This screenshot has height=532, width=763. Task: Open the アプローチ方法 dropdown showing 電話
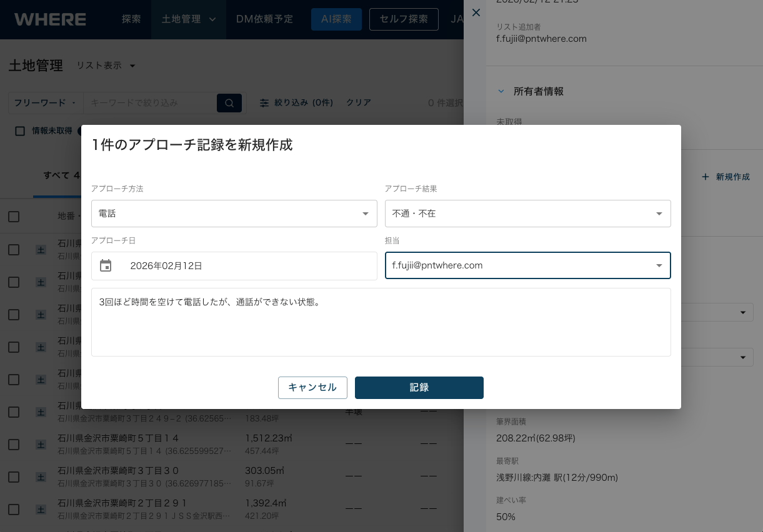234,214
